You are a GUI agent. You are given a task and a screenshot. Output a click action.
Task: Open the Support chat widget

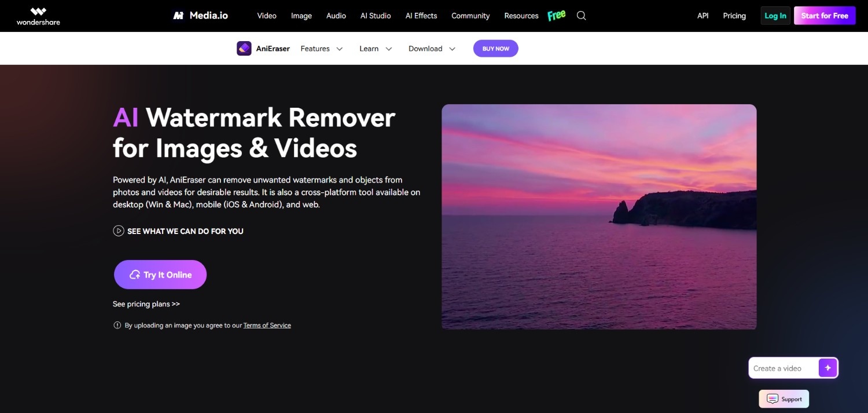[x=784, y=399]
